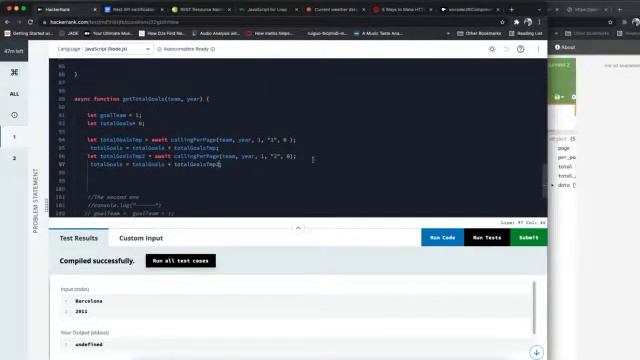Close the HackerRank browser tab
The image size is (640, 360).
[x=95, y=9]
